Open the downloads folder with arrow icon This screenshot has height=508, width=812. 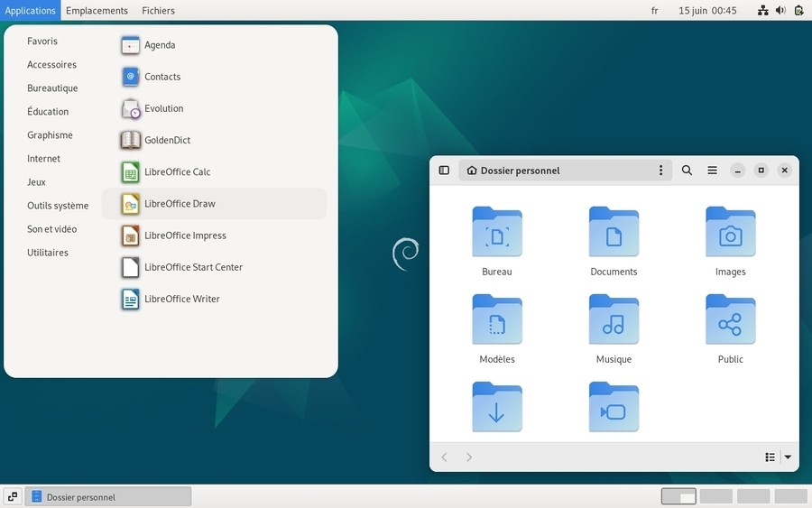tap(496, 407)
